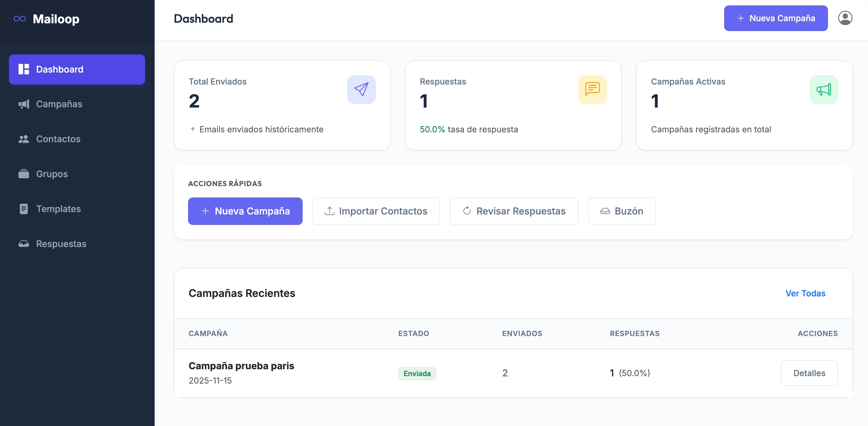
Task: Click the megaphone icon in Campañas Activas
Action: tap(823, 90)
